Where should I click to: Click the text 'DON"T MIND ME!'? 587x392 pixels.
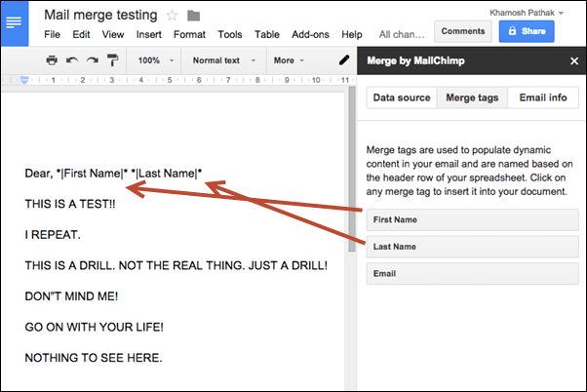(71, 296)
